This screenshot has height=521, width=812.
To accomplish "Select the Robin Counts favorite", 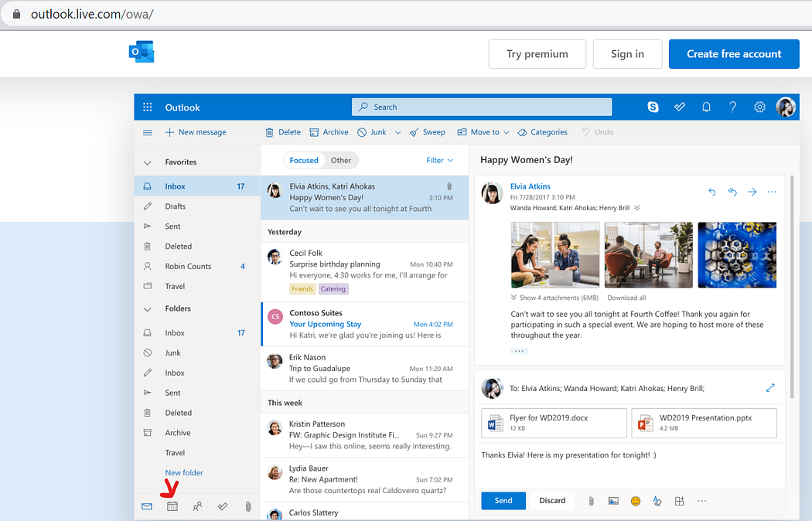I will point(196,267).
